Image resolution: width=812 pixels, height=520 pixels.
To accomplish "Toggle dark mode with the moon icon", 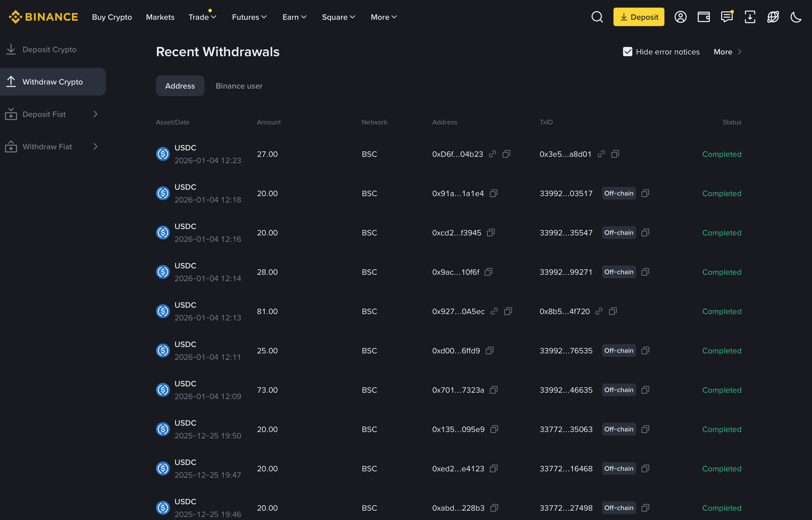I will pyautogui.click(x=795, y=17).
